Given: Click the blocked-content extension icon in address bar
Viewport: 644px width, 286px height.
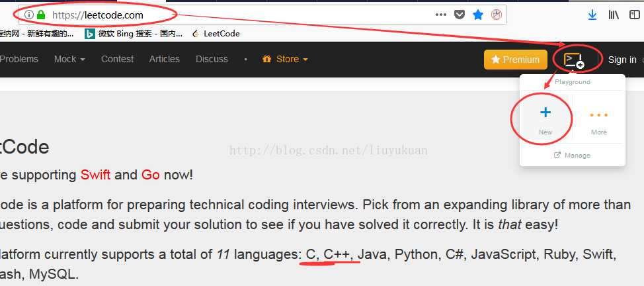Looking at the screenshot, I should tap(497, 15).
